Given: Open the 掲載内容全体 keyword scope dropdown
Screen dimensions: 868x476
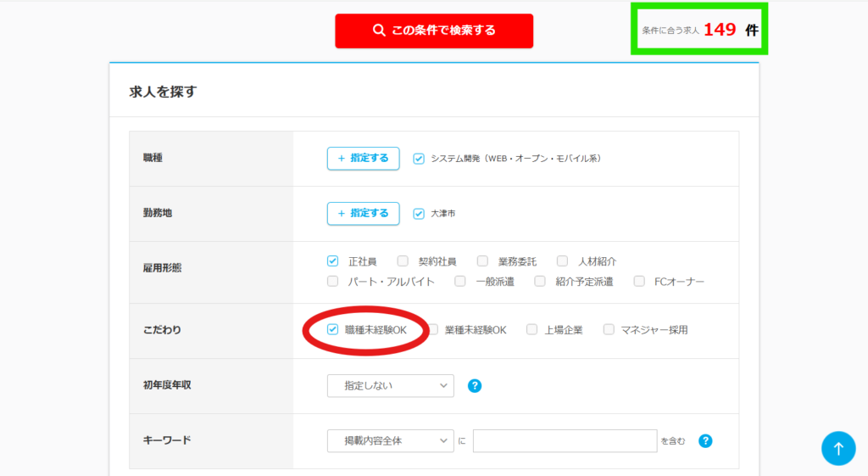Looking at the screenshot, I should tap(390, 441).
